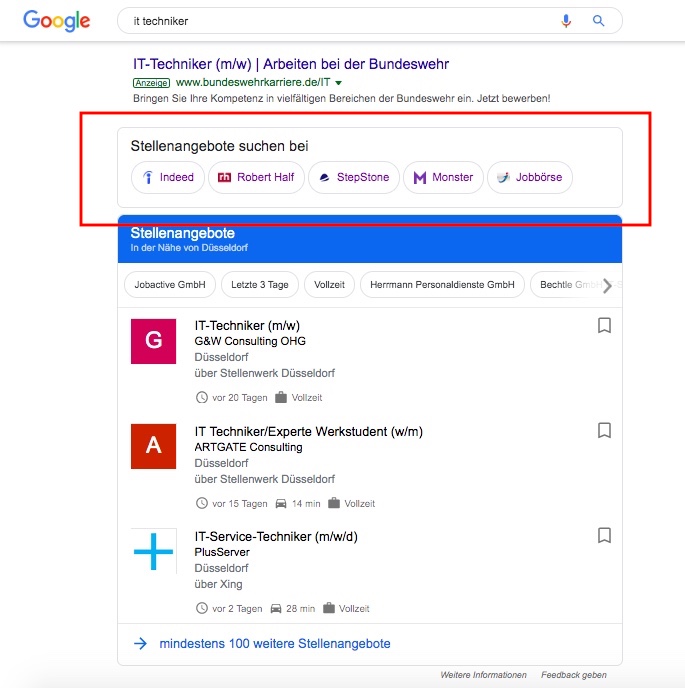Select the Letzte 3 Tage filter chip

pos(259,285)
